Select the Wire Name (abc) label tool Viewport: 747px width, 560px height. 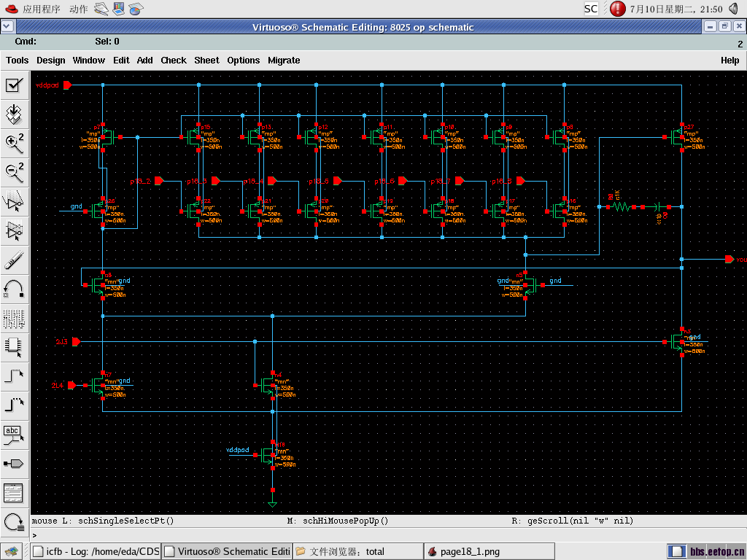[14, 435]
